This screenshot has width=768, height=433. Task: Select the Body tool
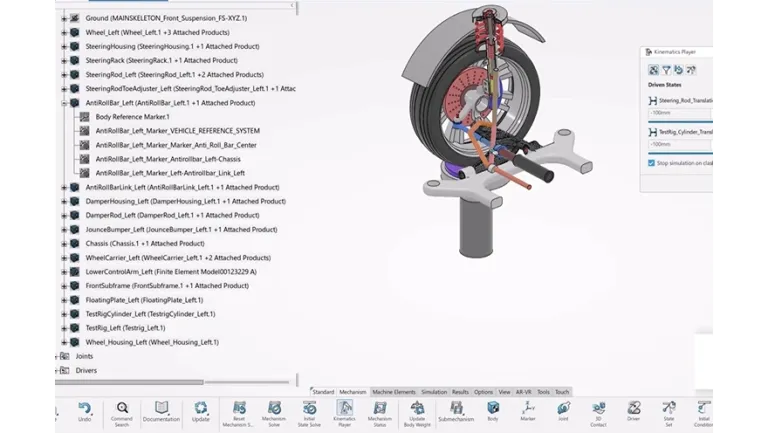[x=493, y=412]
